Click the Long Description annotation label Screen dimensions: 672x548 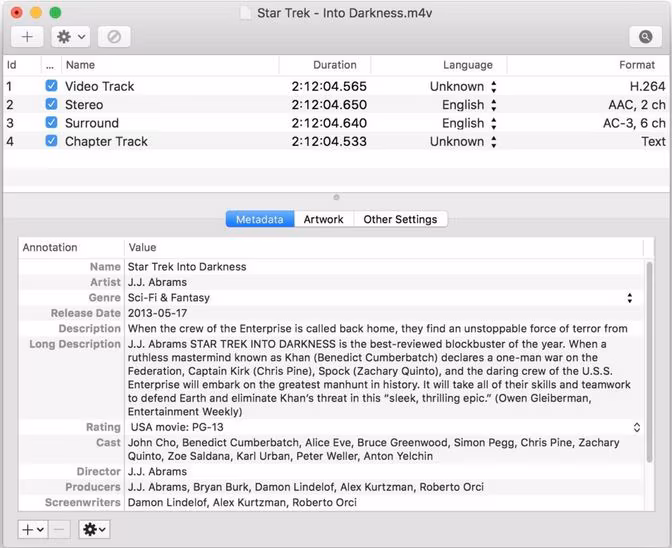(75, 344)
